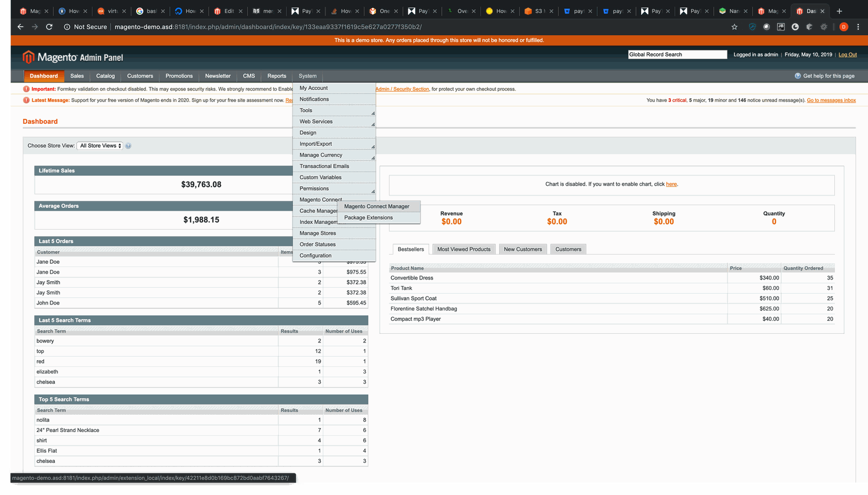Click the Admin / Security Section link
The image size is (868, 495).
403,89
